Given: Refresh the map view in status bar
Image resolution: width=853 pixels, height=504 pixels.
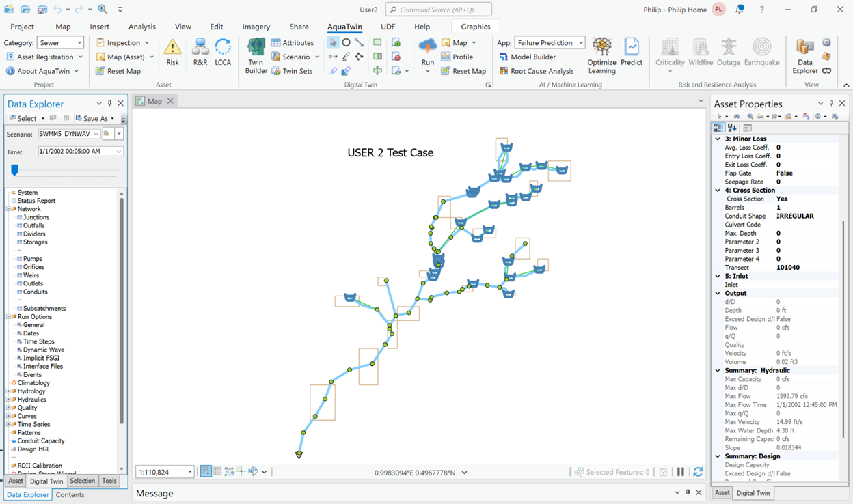Looking at the screenshot, I should coord(698,472).
